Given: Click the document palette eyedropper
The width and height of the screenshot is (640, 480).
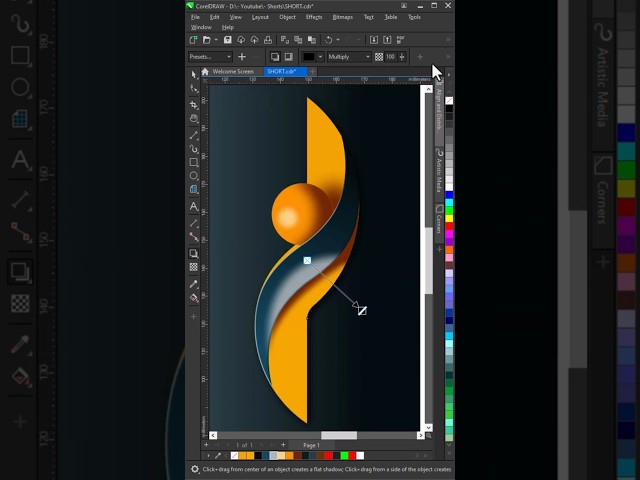Looking at the screenshot, I should (x=218, y=456).
